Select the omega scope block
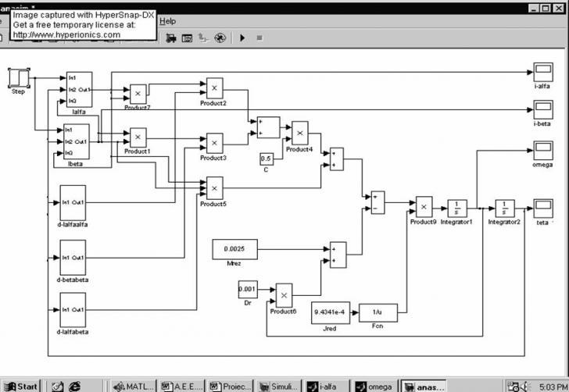 pyautogui.click(x=542, y=150)
